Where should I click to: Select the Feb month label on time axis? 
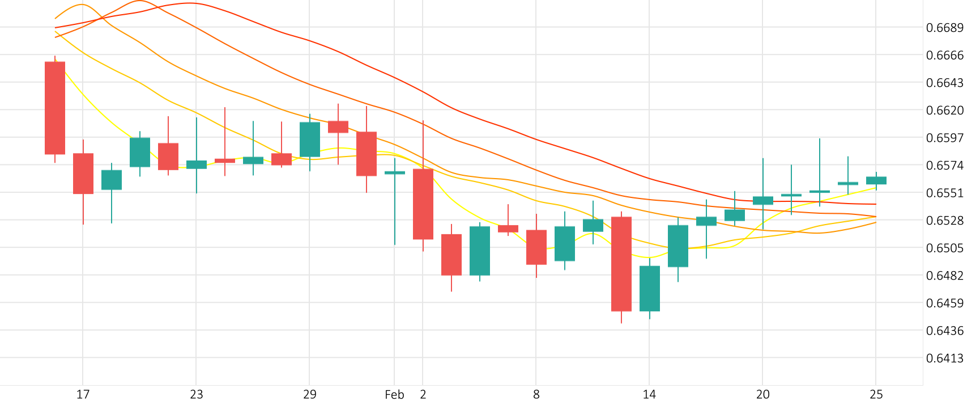(x=394, y=394)
